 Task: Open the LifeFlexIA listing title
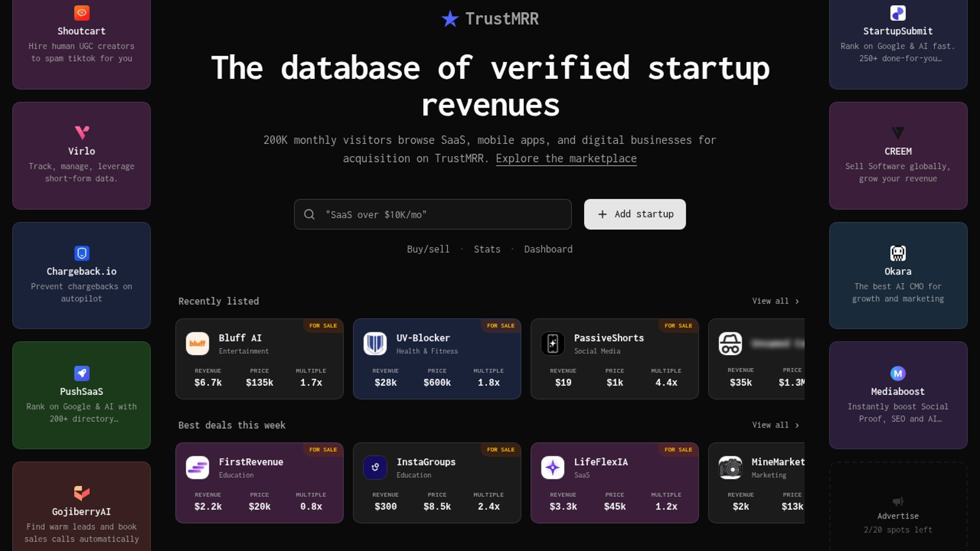(601, 462)
